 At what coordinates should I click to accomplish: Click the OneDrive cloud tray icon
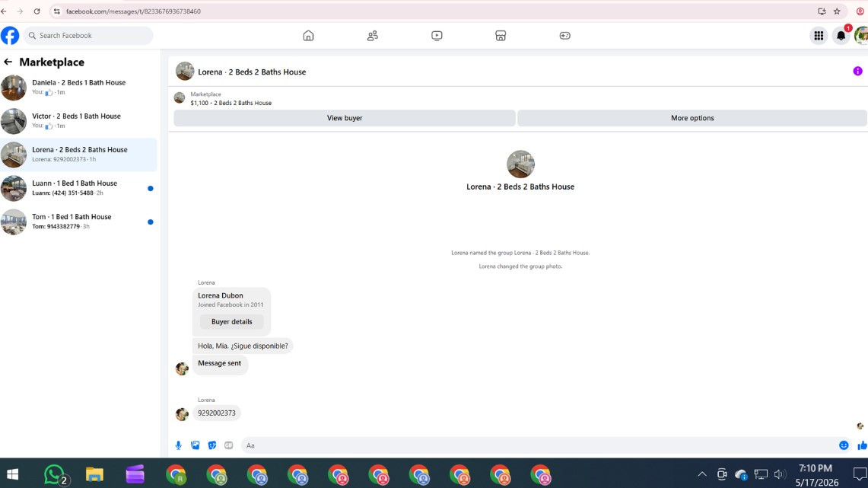pos(741,474)
